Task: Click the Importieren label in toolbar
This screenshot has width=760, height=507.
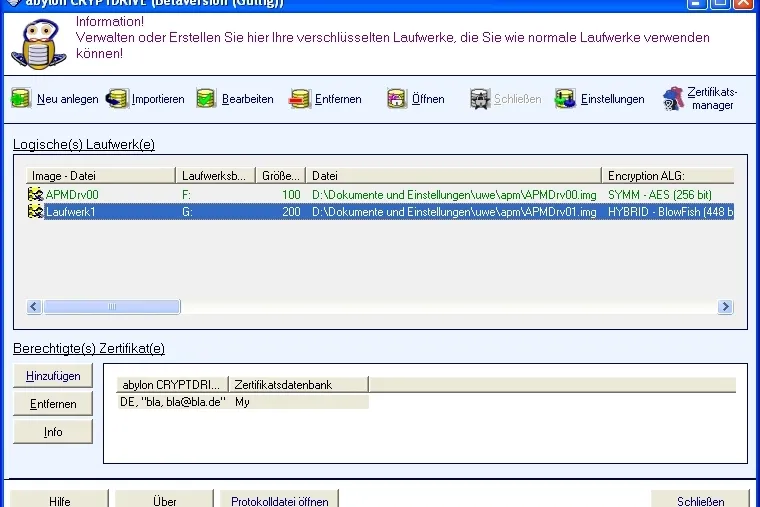Action: click(158, 99)
